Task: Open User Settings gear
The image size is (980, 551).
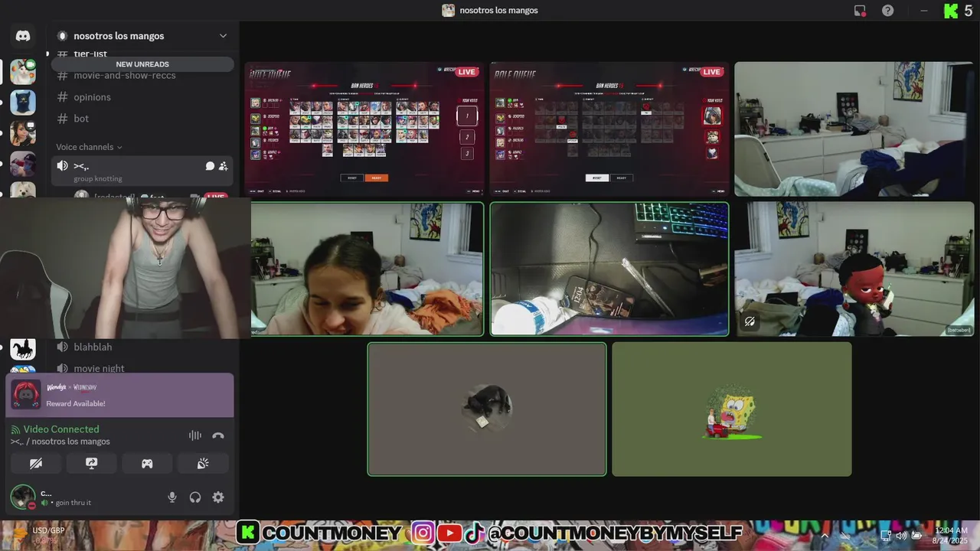Action: [x=218, y=497]
